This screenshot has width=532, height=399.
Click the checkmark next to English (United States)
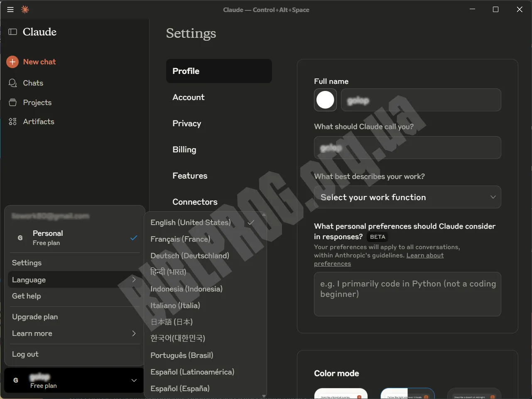click(x=251, y=223)
